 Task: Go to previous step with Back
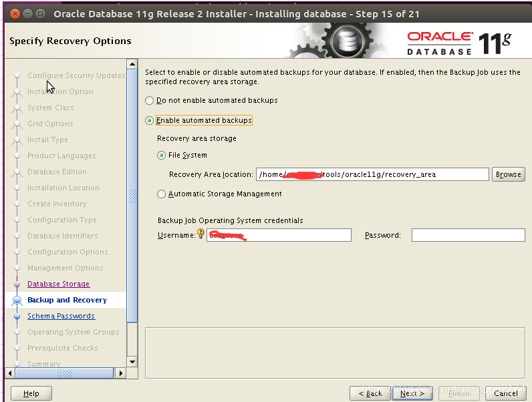coord(370,393)
